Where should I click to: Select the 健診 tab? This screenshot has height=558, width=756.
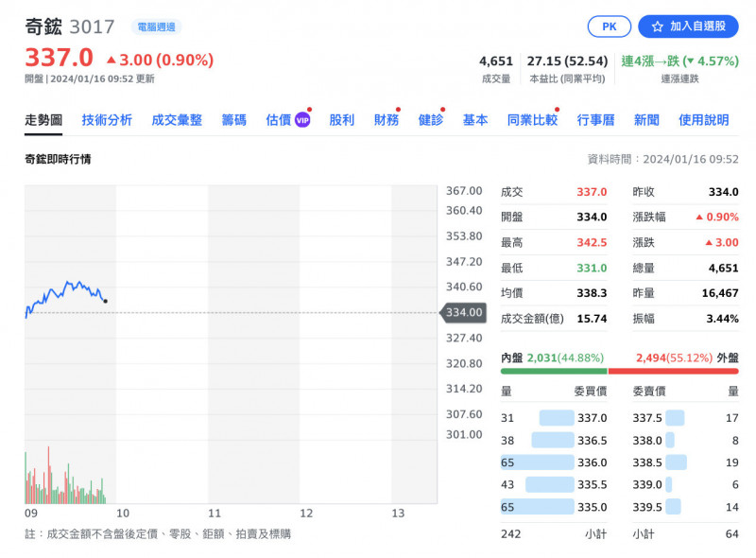(x=431, y=120)
